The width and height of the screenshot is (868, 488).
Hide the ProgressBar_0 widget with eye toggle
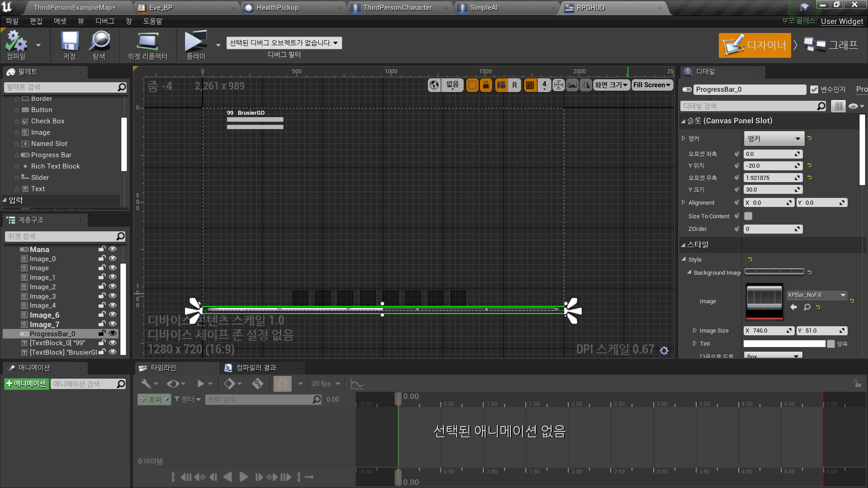pyautogui.click(x=113, y=333)
